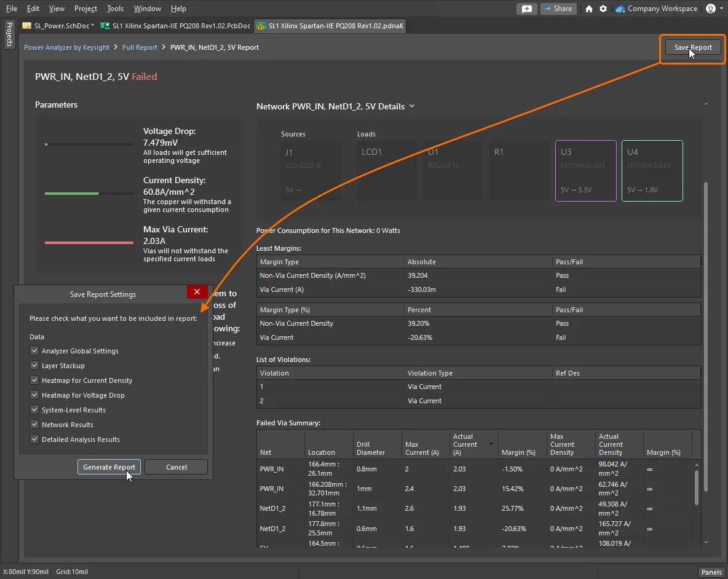Open settings via the gear icon

pyautogui.click(x=603, y=9)
